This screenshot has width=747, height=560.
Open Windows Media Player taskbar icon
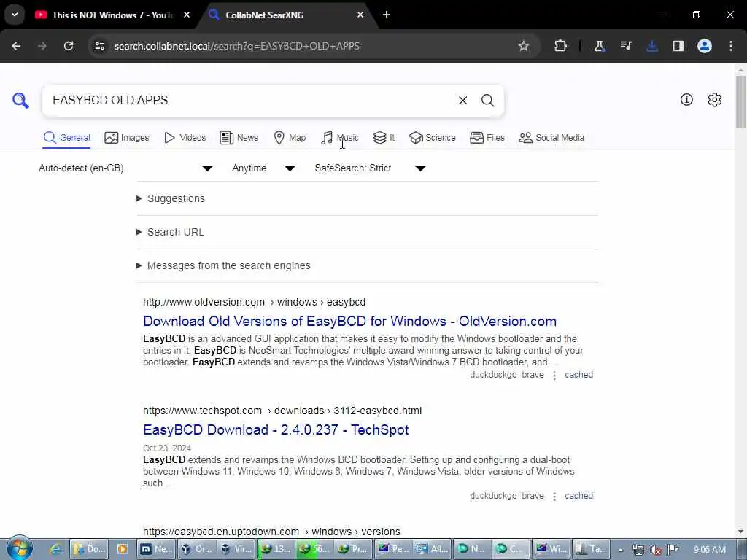(122, 549)
